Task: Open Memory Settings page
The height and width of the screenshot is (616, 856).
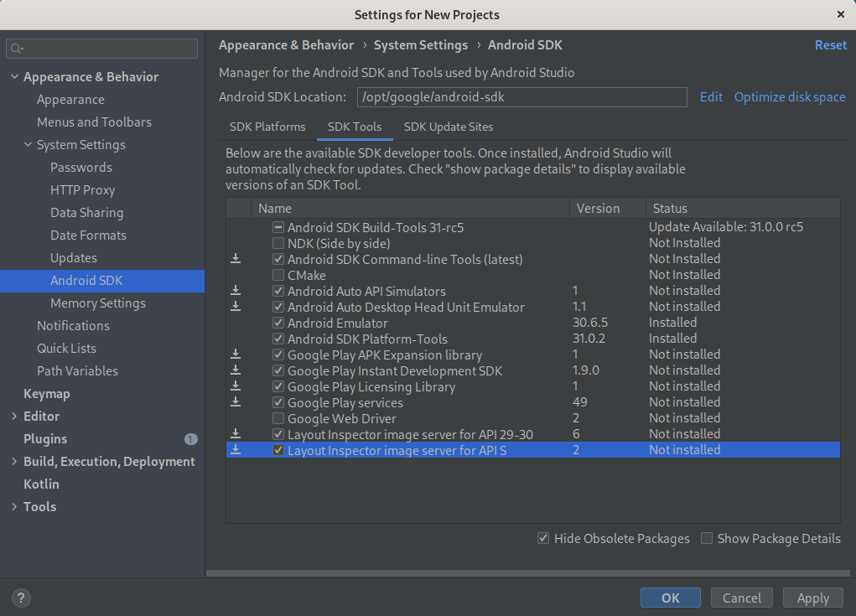Action: tap(98, 303)
